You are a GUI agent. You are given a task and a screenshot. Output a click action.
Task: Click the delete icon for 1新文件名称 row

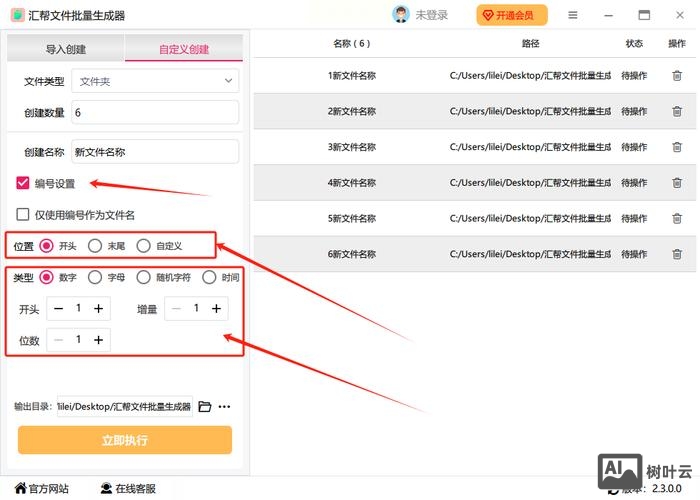(676, 75)
